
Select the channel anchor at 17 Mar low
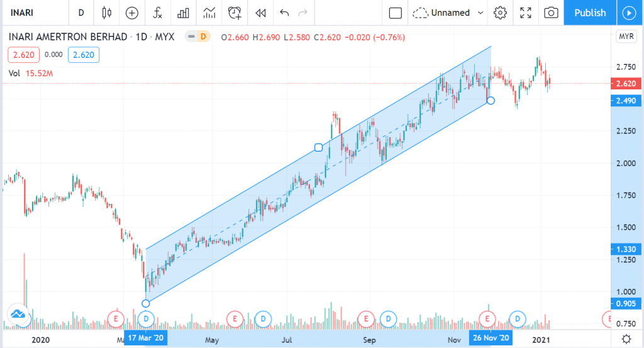pyautogui.click(x=145, y=303)
